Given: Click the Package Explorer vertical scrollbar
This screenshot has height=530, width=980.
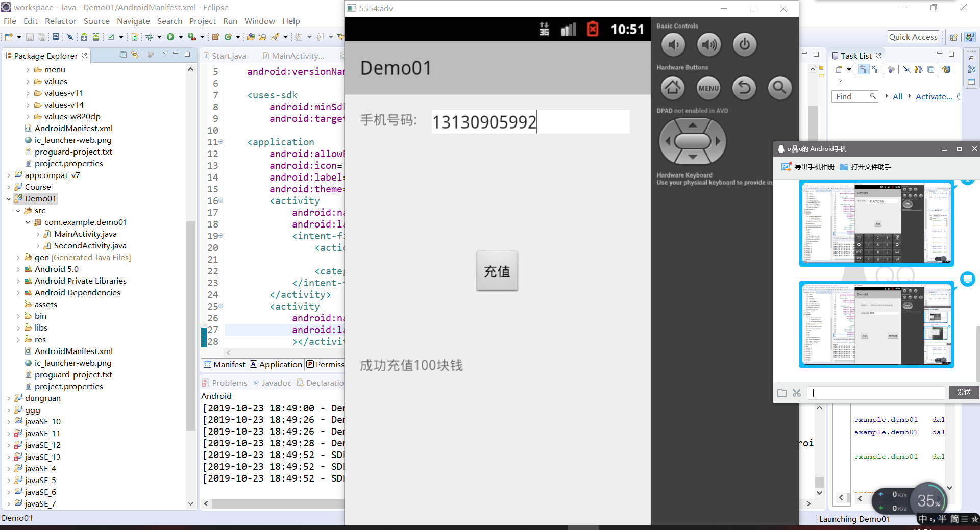Looking at the screenshot, I should (x=190, y=326).
